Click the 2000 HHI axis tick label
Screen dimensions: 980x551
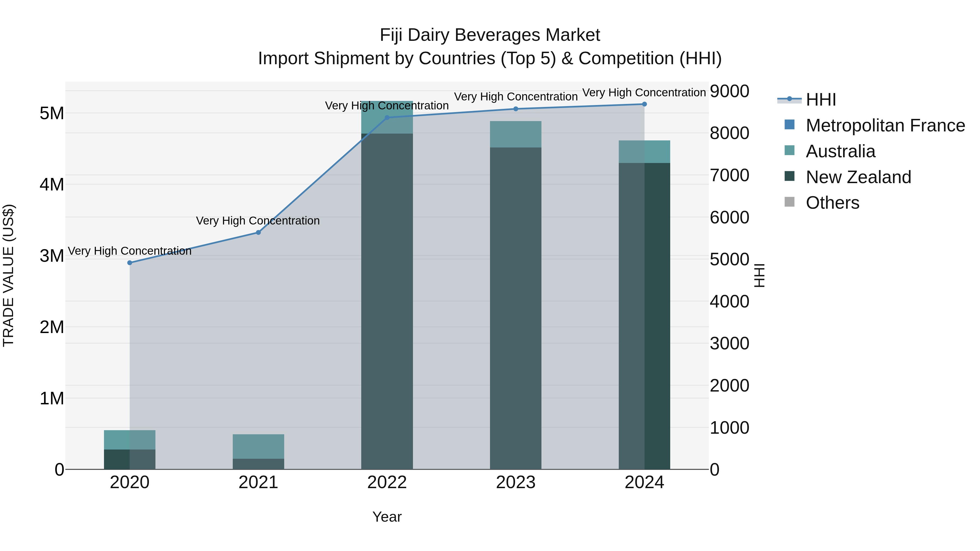tap(730, 386)
